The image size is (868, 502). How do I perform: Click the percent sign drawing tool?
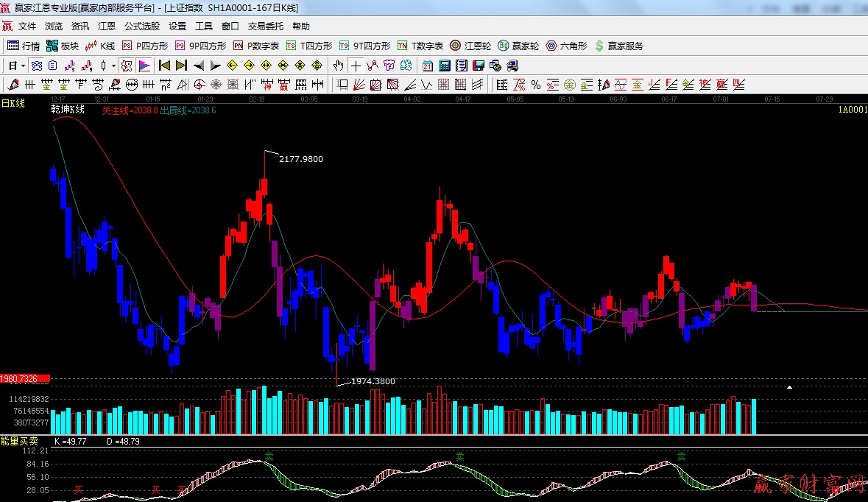[x=536, y=85]
